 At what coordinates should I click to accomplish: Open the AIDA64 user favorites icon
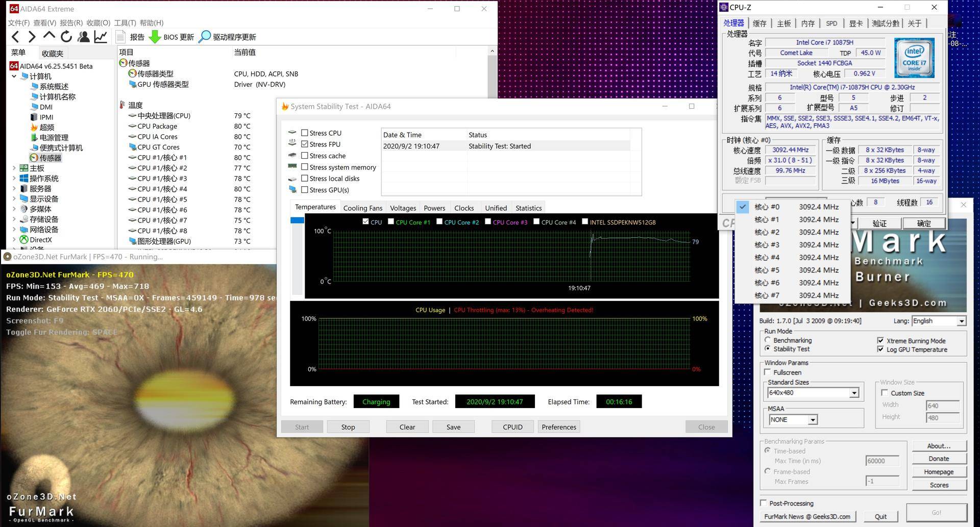tap(83, 37)
